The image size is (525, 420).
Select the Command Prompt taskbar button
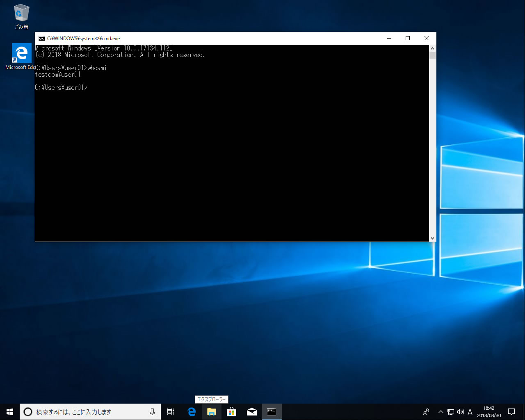[272, 412]
